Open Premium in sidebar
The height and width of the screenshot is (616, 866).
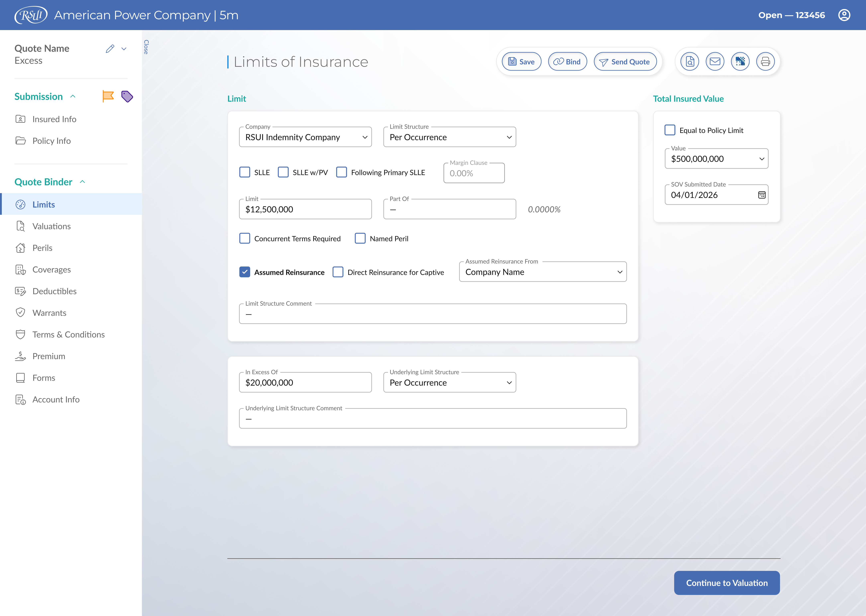(71, 356)
